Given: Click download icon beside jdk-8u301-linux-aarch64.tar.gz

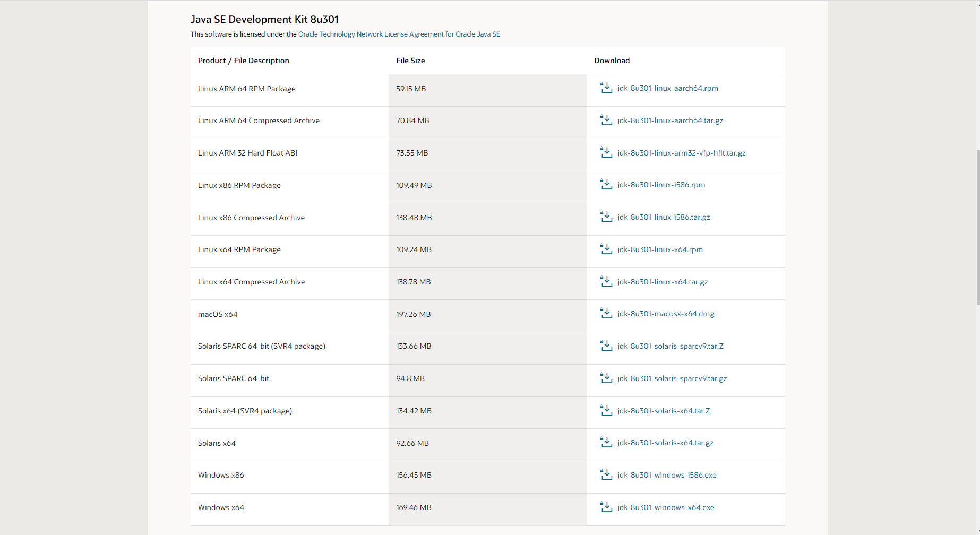Looking at the screenshot, I should (x=606, y=120).
